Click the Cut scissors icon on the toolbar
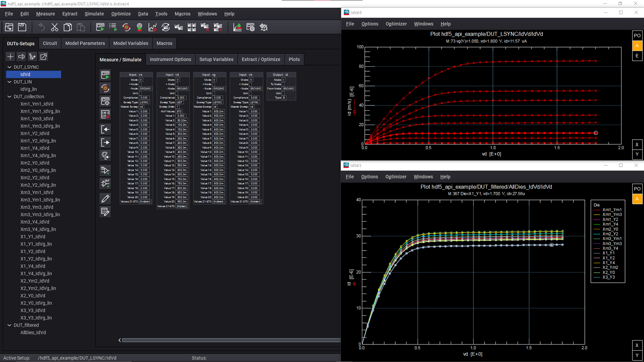This screenshot has height=362, width=644. pyautogui.click(x=54, y=27)
